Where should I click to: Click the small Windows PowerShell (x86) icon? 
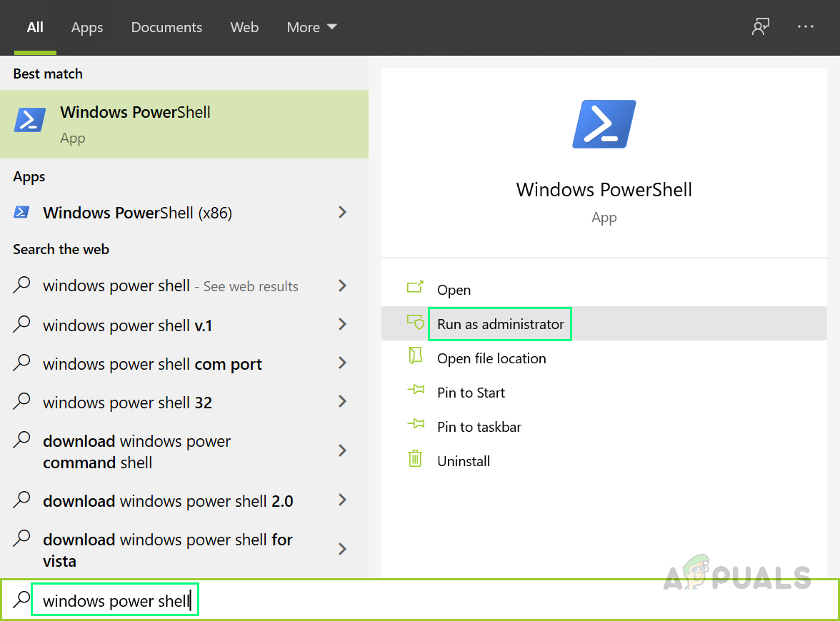[x=21, y=212]
